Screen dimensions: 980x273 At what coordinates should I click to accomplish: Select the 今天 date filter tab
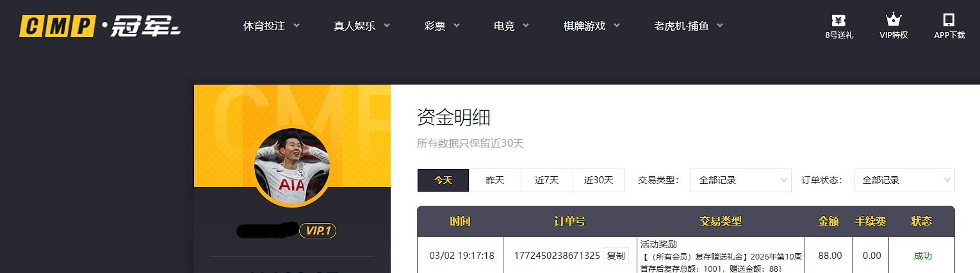point(443,181)
